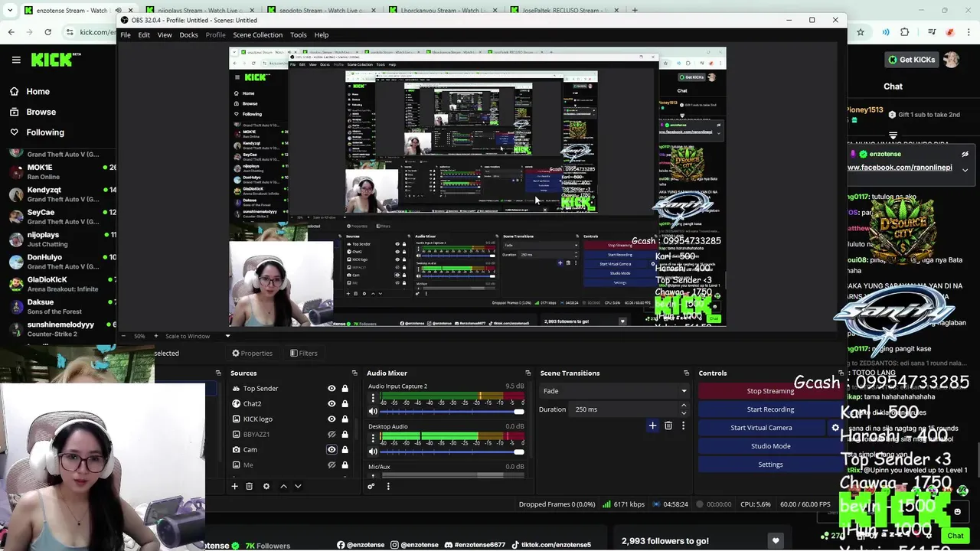Pop out the Controls dock
This screenshot has width=980, height=551.
(841, 373)
